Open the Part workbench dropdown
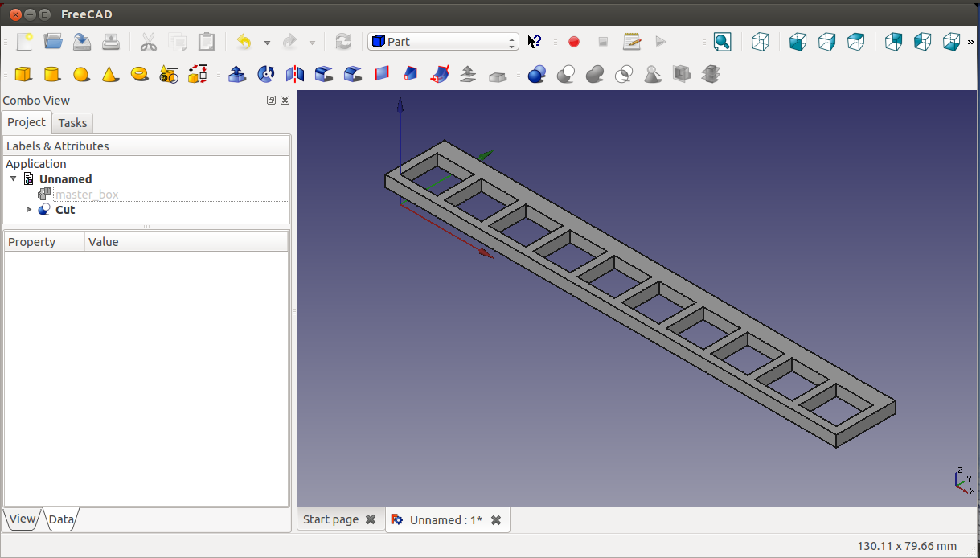The height and width of the screenshot is (558, 980). pyautogui.click(x=443, y=42)
